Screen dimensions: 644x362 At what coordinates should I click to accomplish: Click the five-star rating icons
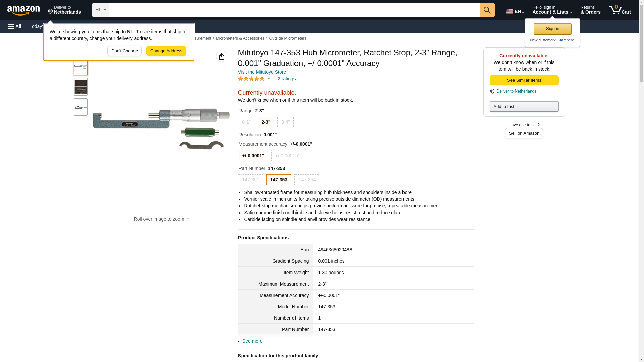251,79
